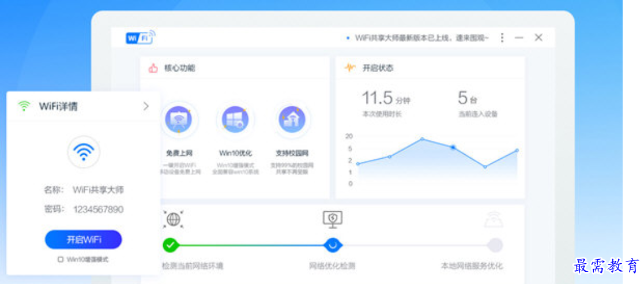This screenshot has height=284, width=644.
Task: Click the monitor 网络优化检测 icon
Action: tap(332, 219)
